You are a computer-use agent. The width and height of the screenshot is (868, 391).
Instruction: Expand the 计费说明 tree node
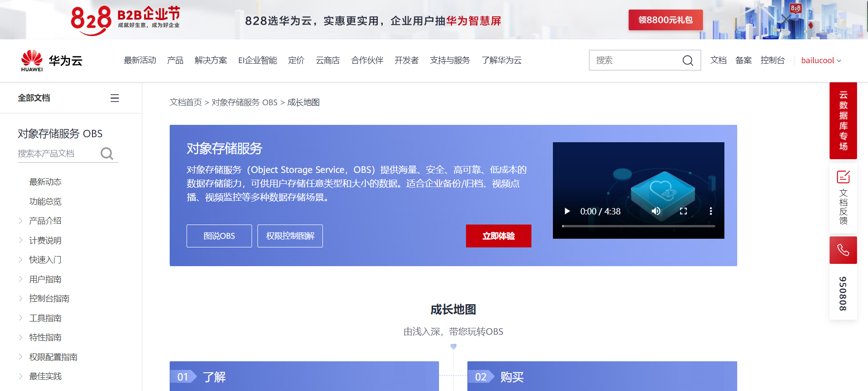[x=21, y=241]
